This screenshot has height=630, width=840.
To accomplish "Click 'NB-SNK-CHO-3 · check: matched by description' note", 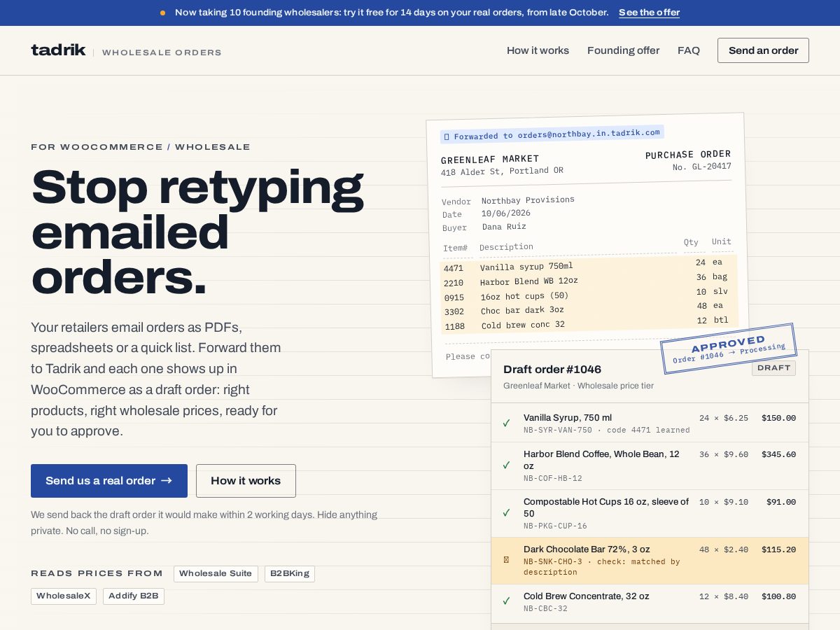I will [601, 566].
